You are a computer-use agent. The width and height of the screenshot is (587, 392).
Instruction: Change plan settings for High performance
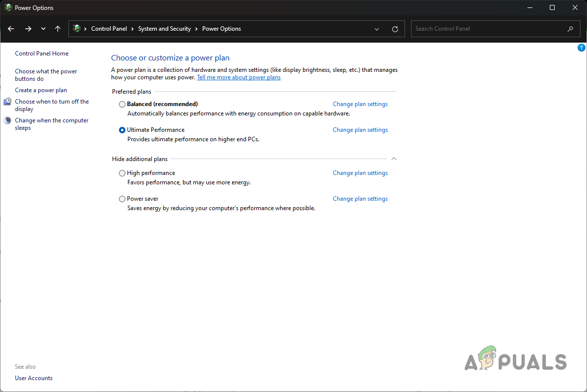pos(360,173)
